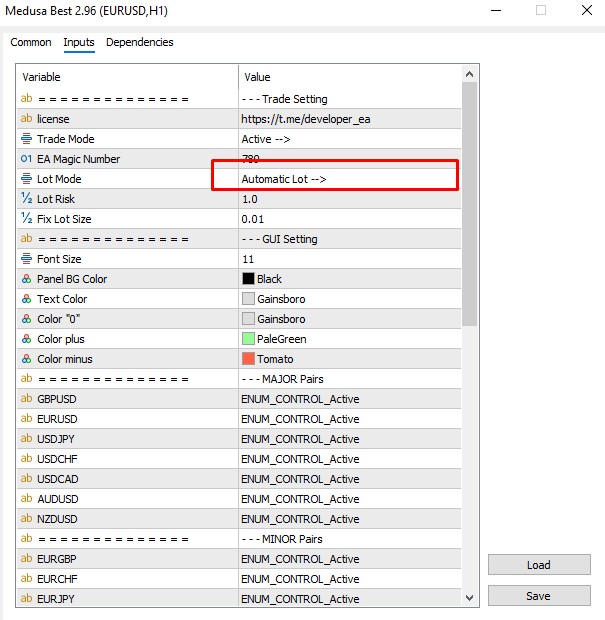Click the '- - - MAJOR Pairs' value
Screen dimensions: 605x620
(350, 379)
